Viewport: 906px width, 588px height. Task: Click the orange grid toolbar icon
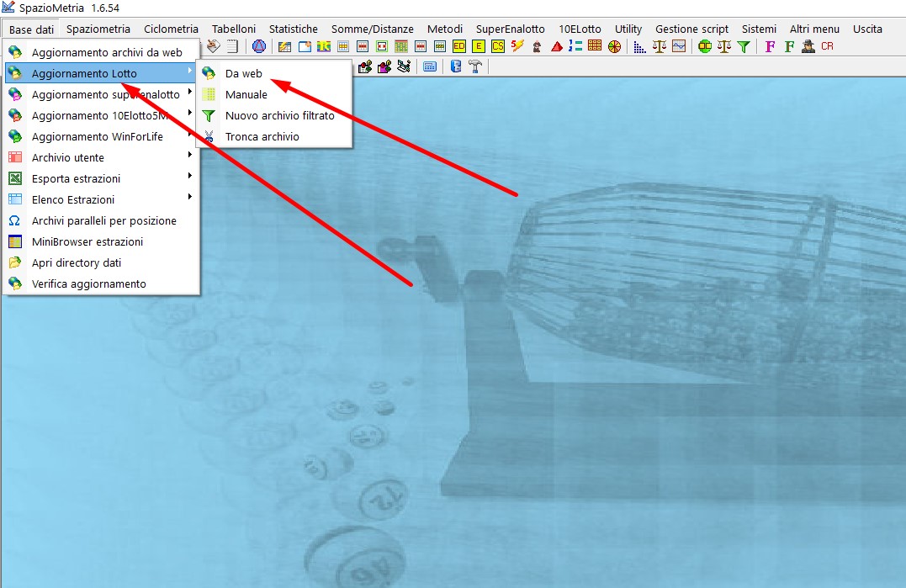[595, 45]
